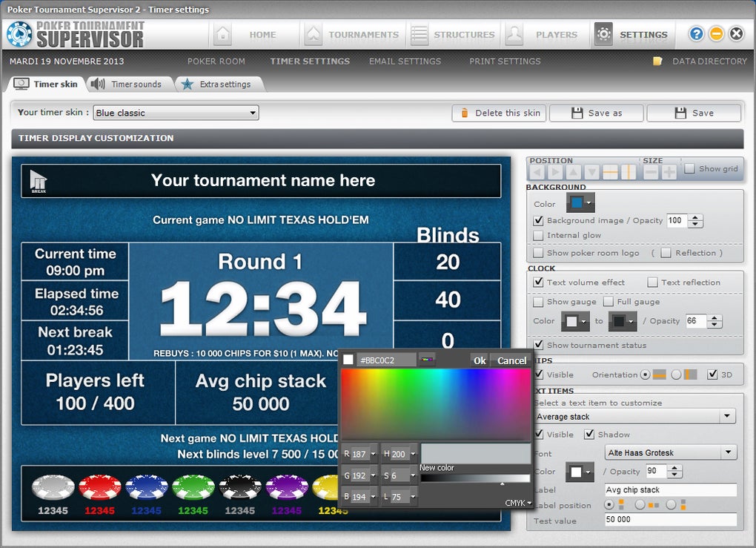Open the CMYK mode dropdown
The height and width of the screenshot is (548, 756).
(x=518, y=503)
